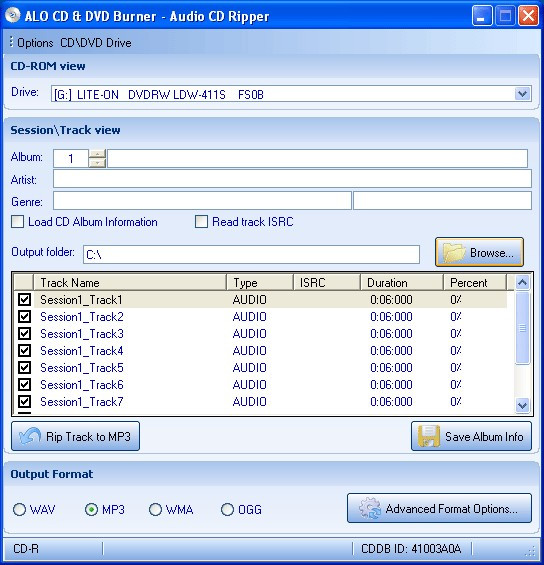Image resolution: width=544 pixels, height=565 pixels.
Task: Click the Advanced Format Options... button label
Action: (x=451, y=508)
